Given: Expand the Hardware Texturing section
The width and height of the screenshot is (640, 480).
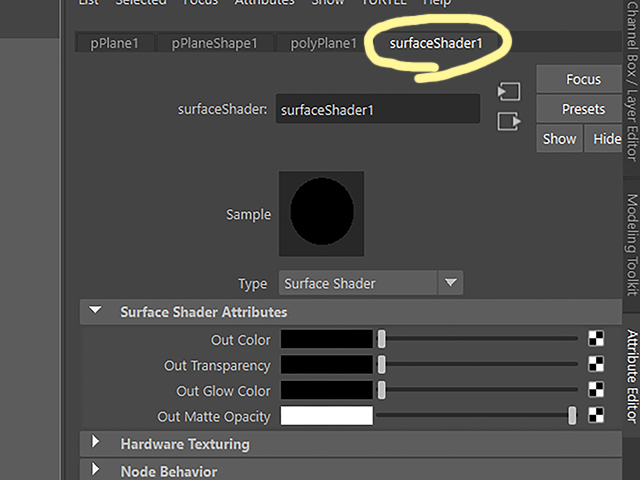Looking at the screenshot, I should (96, 442).
